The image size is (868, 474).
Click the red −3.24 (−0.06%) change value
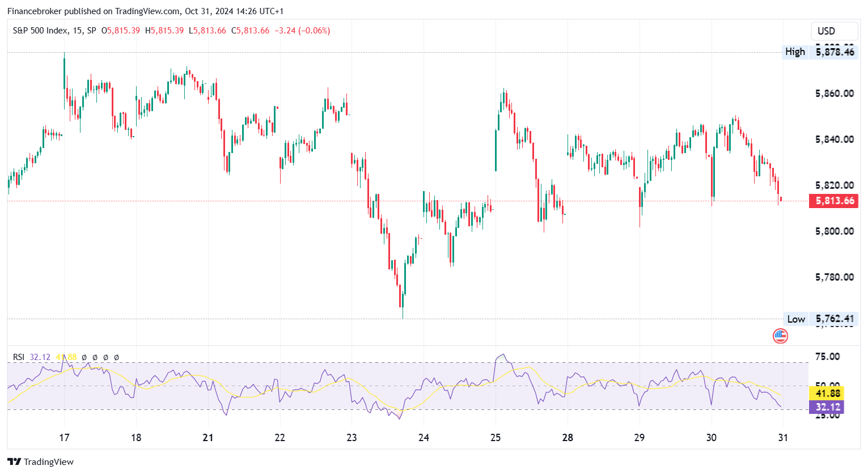coord(302,31)
